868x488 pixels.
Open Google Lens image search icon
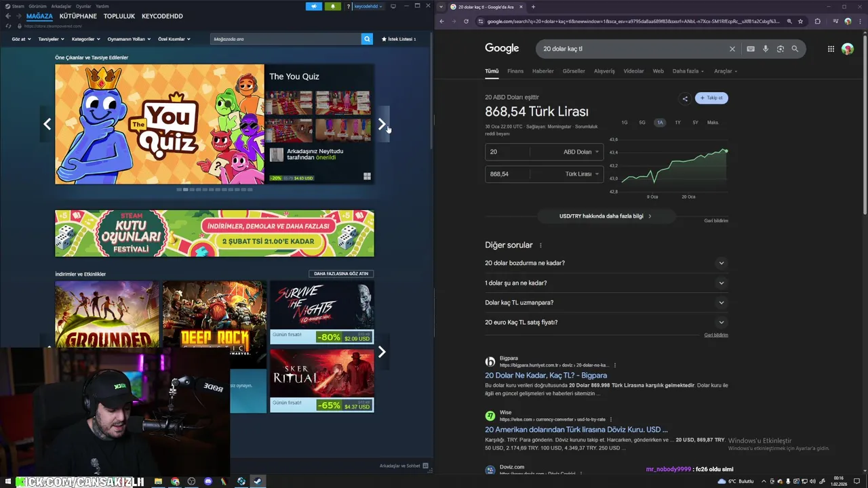781,49
